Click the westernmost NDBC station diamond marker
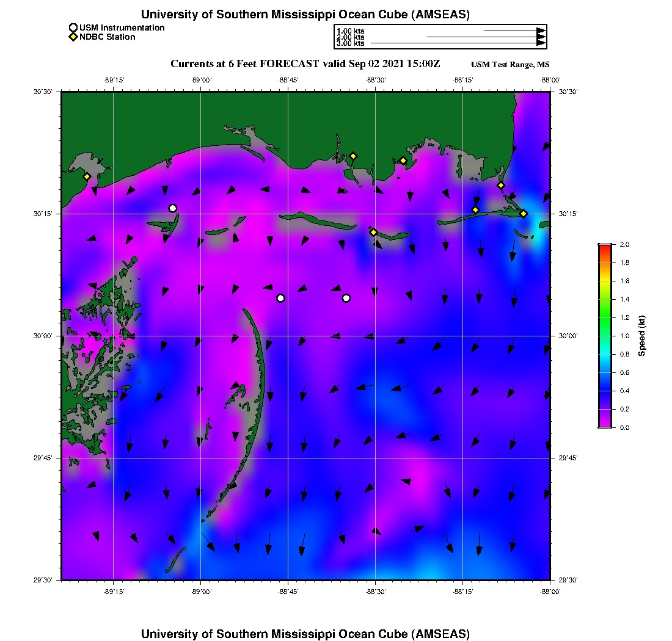 87,176
